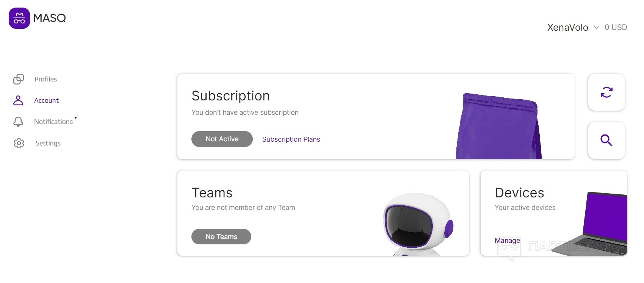Screen dimensions: 644x283
Task: Click the Profiles overlapping squares icon
Action: click(x=19, y=79)
